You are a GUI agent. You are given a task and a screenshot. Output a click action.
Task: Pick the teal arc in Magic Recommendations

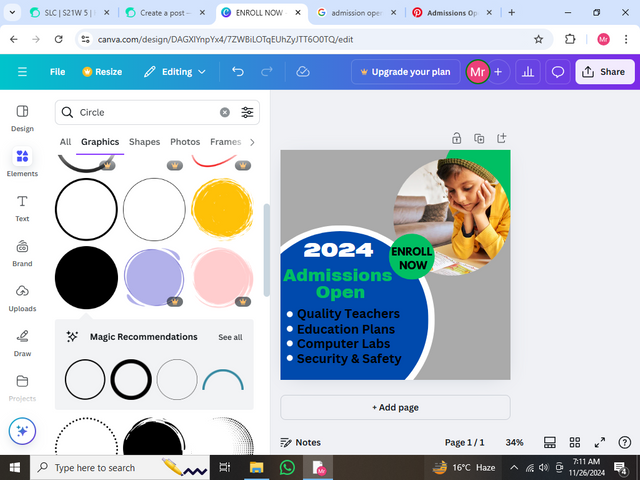coord(223,380)
